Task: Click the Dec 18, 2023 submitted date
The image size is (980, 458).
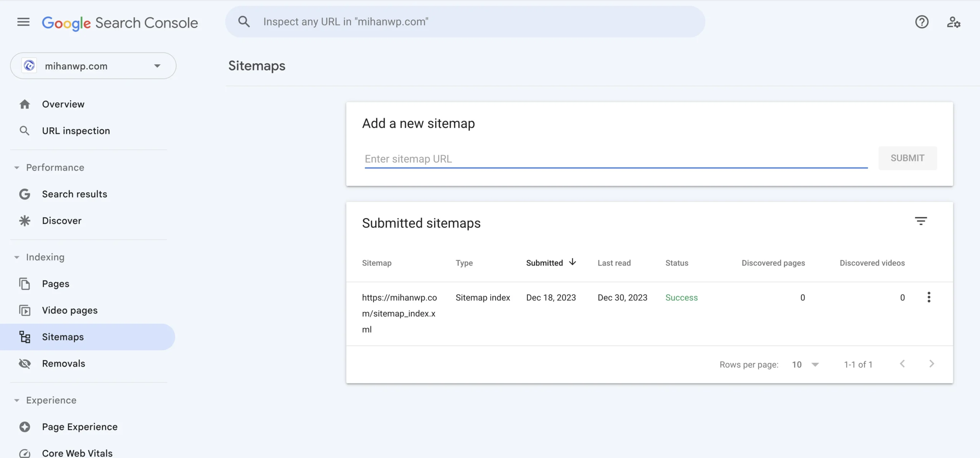Action: [x=551, y=298]
